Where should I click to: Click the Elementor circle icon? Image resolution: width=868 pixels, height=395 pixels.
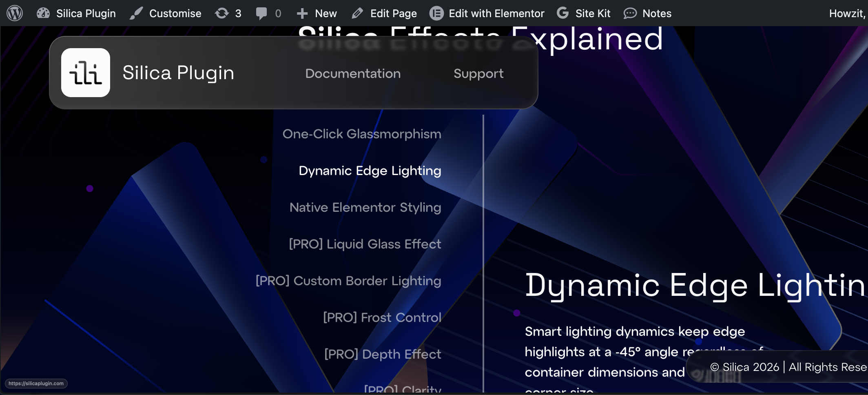tap(436, 13)
